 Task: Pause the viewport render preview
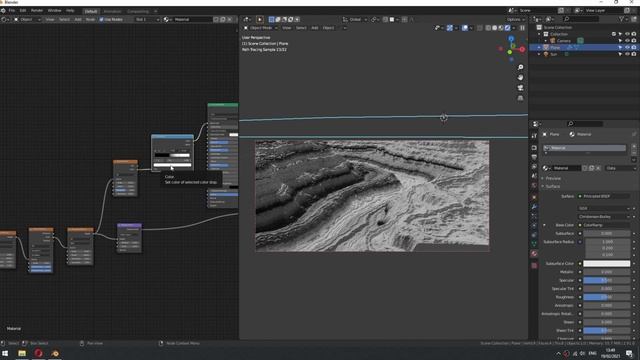click(522, 28)
